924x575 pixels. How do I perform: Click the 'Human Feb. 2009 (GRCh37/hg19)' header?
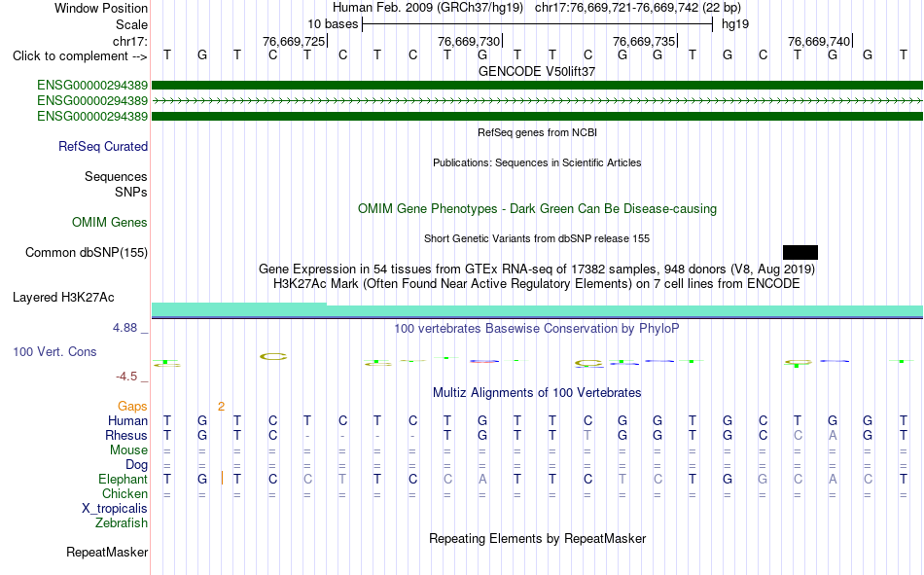click(428, 8)
